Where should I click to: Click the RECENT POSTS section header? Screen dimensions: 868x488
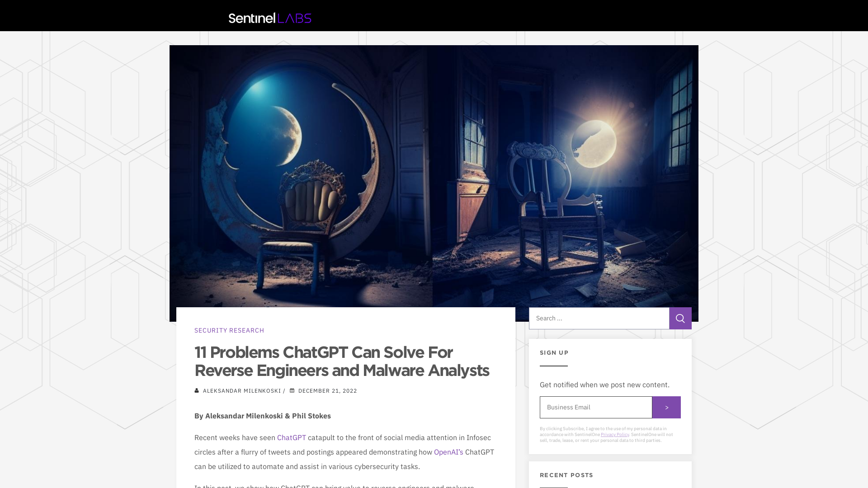pos(566,475)
